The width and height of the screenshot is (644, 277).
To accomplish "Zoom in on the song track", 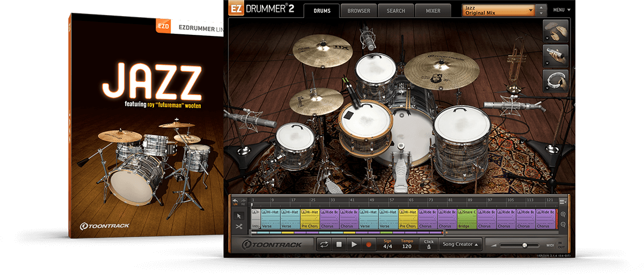I will [x=563, y=214].
